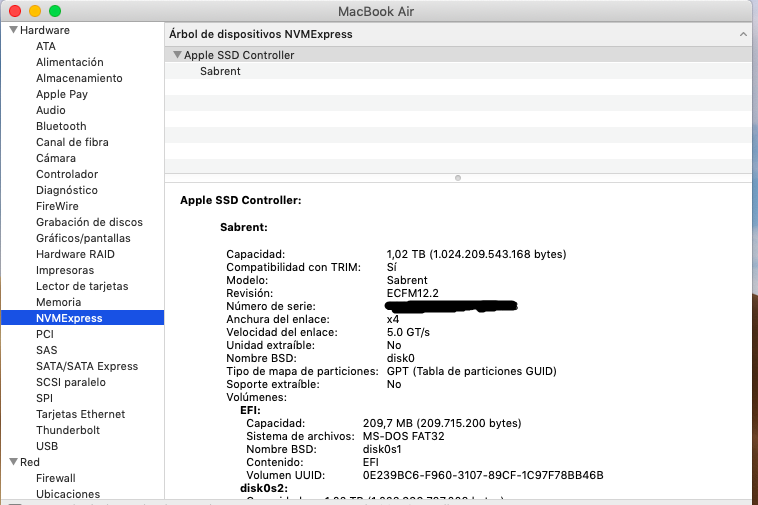Open SCSI paralelo in the sidebar
This screenshot has width=758, height=505.
pos(71,382)
